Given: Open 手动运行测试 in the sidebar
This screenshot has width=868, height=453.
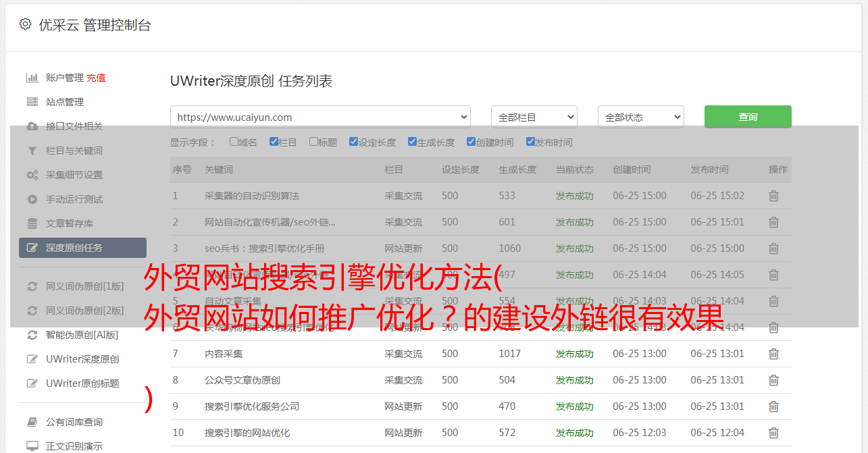Looking at the screenshot, I should tap(74, 199).
